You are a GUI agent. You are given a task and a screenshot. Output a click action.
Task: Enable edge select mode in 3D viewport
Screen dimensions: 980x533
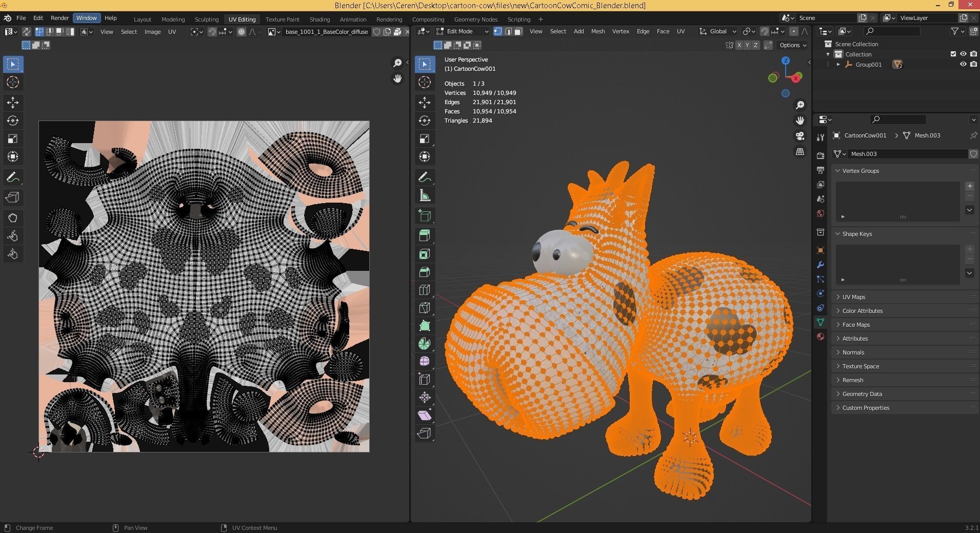coord(508,31)
